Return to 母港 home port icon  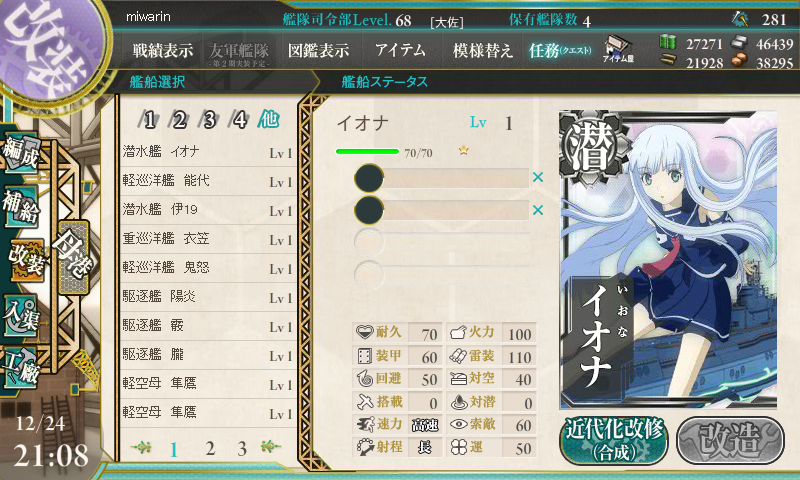(73, 258)
